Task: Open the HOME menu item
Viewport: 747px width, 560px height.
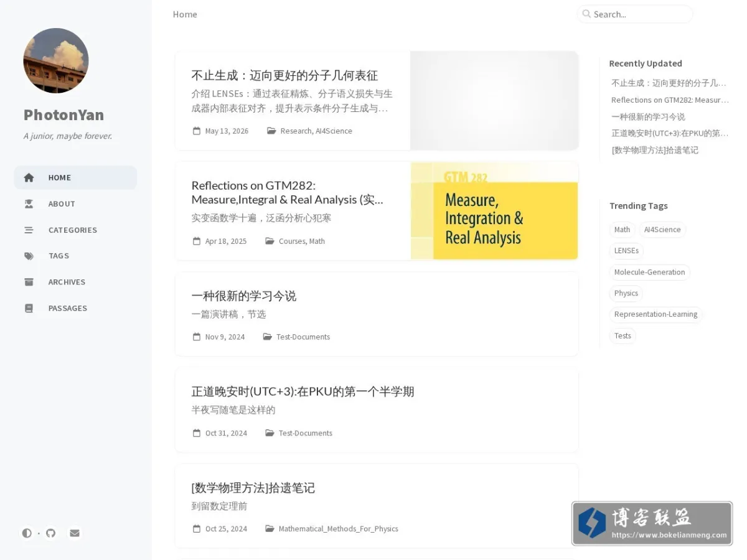Action: tap(75, 177)
